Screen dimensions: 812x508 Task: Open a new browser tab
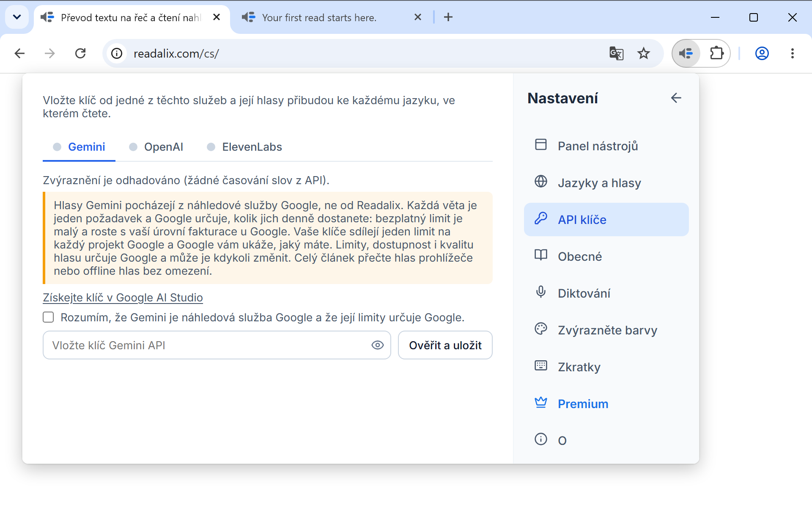[448, 17]
